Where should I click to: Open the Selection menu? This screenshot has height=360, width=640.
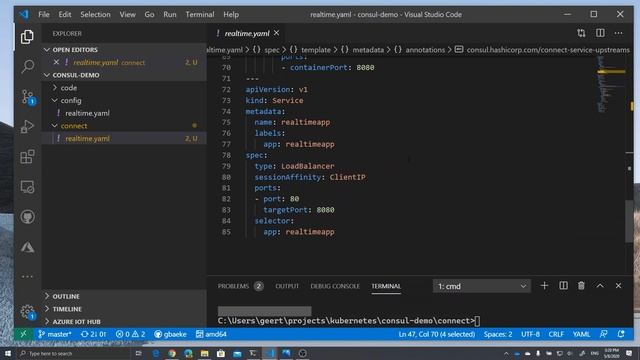point(95,14)
